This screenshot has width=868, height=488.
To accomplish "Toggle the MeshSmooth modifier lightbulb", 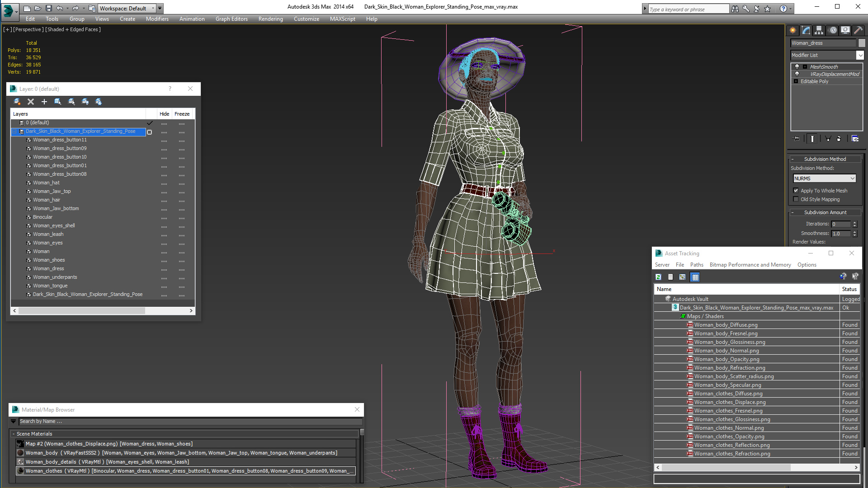I will (x=797, y=66).
